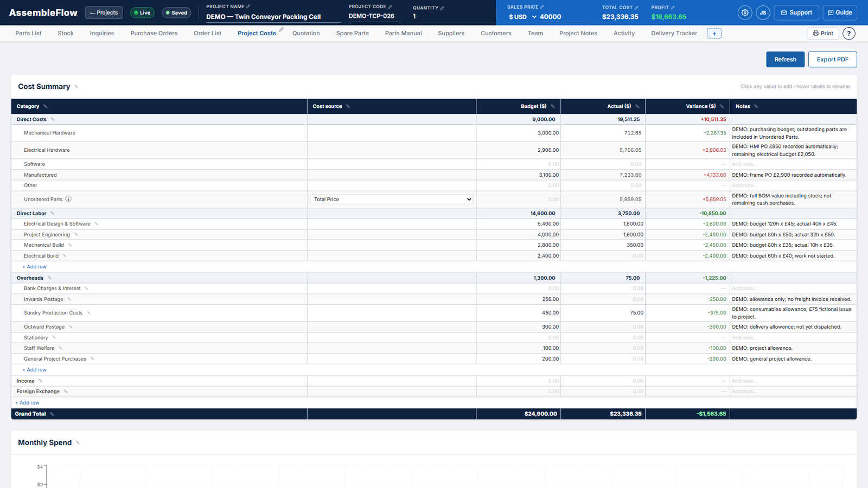Click the rename pencil beside Sundry Production Costs
The image size is (868, 488).
[x=89, y=313]
